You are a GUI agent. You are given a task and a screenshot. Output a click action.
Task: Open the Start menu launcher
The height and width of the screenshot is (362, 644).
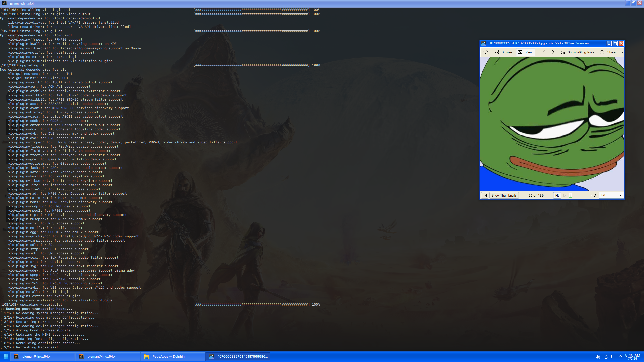pos(6,356)
